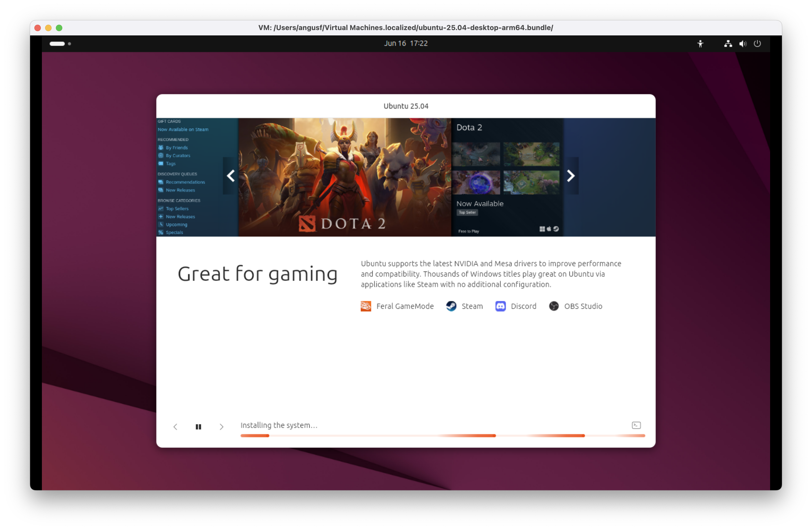812x530 pixels.
Task: Click the Now Available on Steam link
Action: click(183, 130)
